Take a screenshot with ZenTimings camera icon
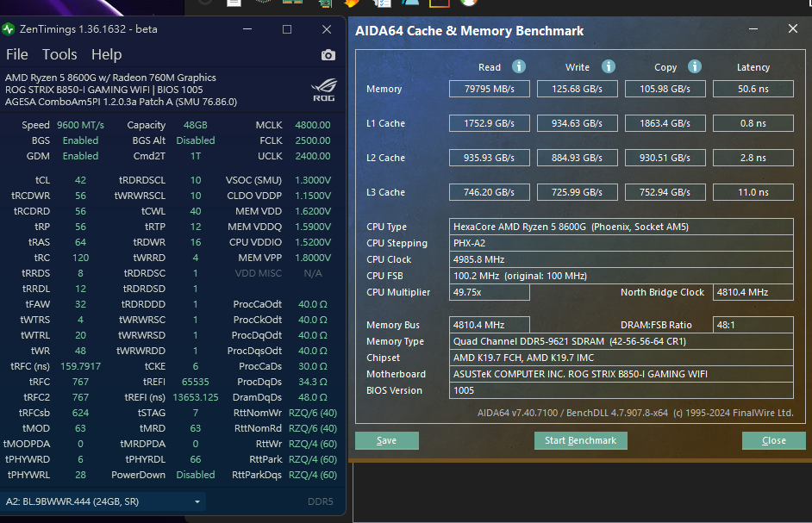The width and height of the screenshot is (812, 523). pyautogui.click(x=328, y=55)
